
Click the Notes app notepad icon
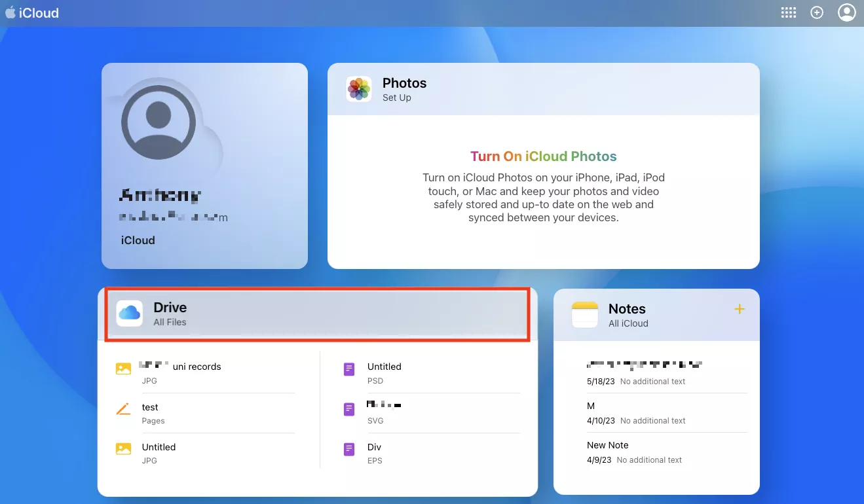(x=585, y=315)
